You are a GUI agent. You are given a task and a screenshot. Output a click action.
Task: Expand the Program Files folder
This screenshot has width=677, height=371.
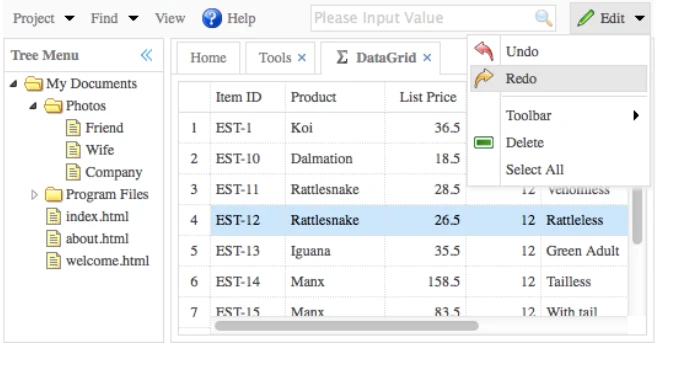(34, 194)
